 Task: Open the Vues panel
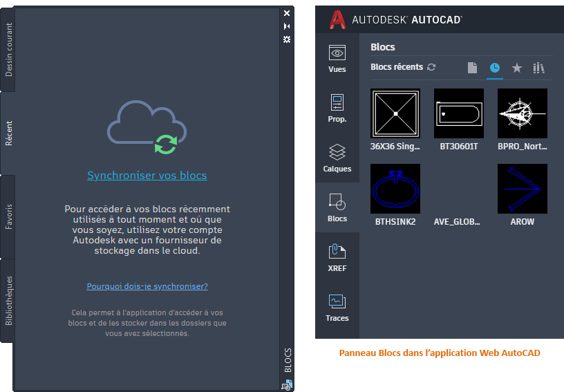(337, 59)
